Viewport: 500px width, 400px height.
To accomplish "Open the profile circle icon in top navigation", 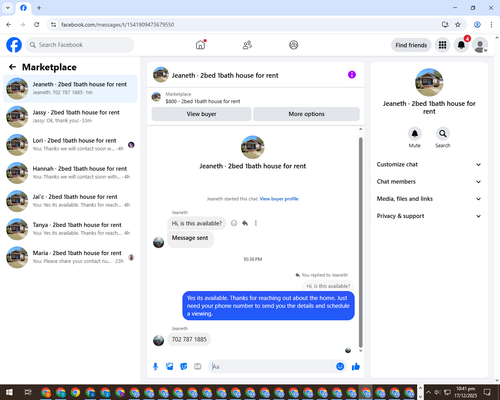I will [294, 45].
